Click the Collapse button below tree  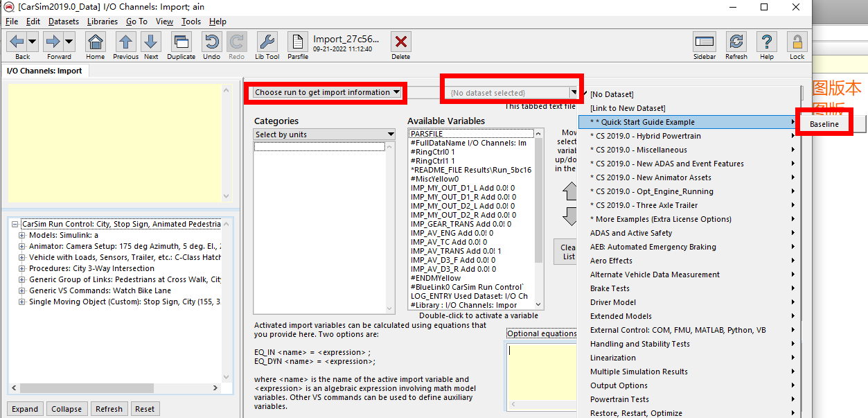click(67, 409)
